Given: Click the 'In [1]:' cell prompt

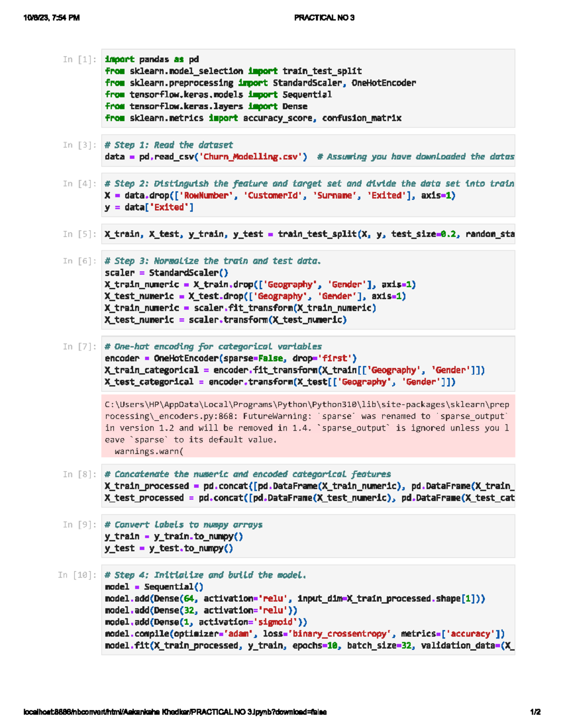Looking at the screenshot, I should [80, 60].
